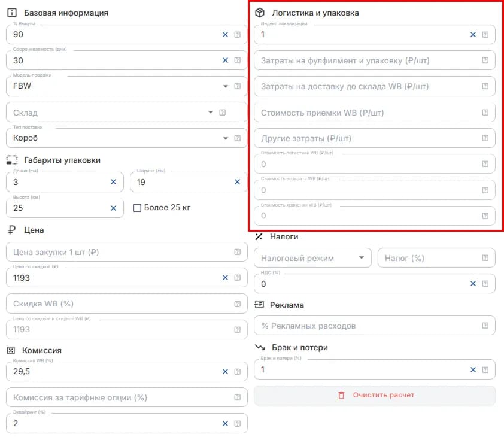Screen dimensions: 504x437
Task: Clear the % Выкупа field value
Action: [225, 34]
